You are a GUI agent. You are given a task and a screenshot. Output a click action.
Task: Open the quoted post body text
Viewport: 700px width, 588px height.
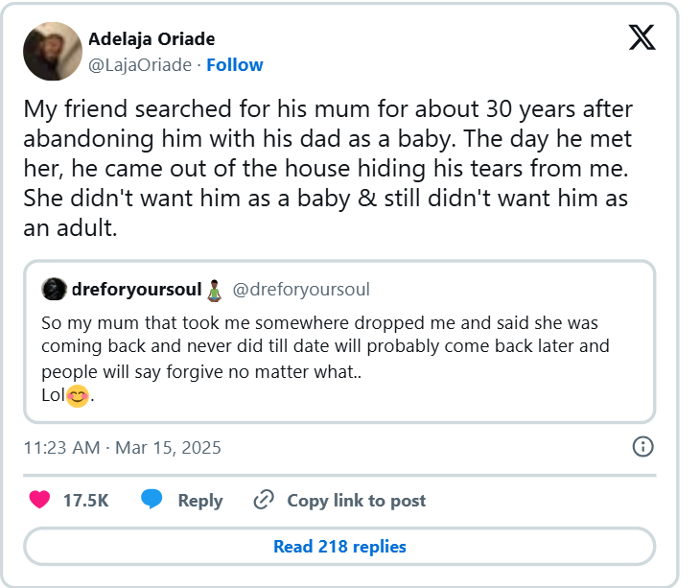[x=326, y=345]
